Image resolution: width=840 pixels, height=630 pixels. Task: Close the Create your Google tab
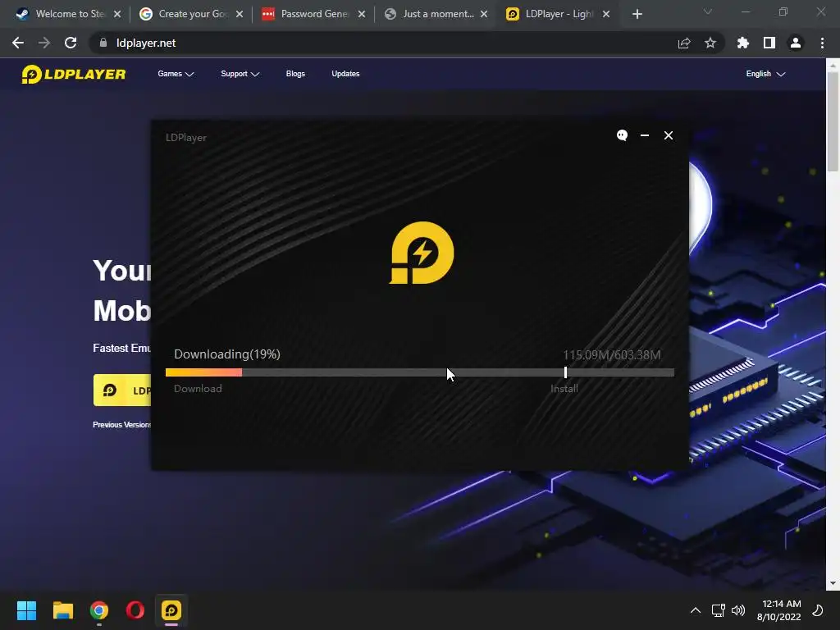(240, 14)
